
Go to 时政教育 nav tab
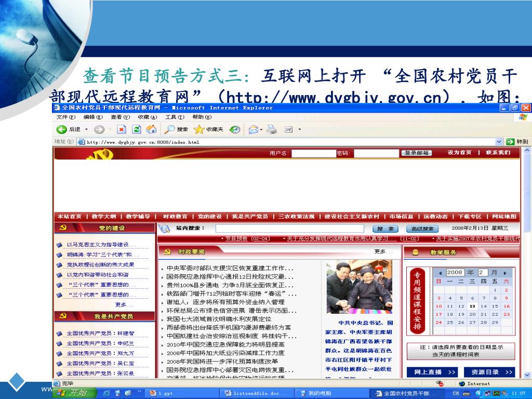175,217
